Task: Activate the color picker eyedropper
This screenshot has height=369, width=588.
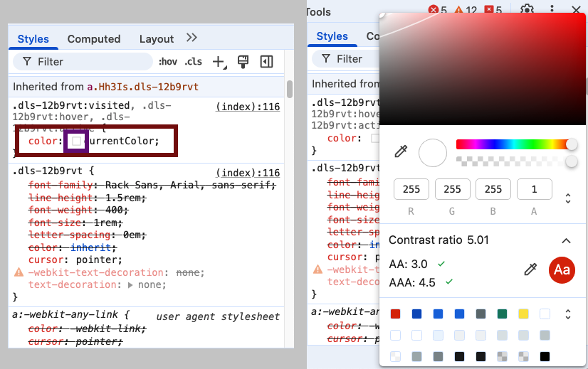Action: [x=401, y=151]
